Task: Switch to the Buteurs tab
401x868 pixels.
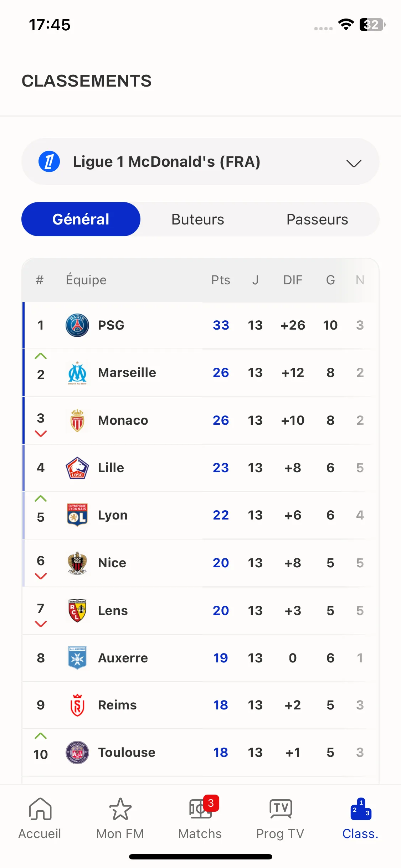Action: [x=198, y=219]
